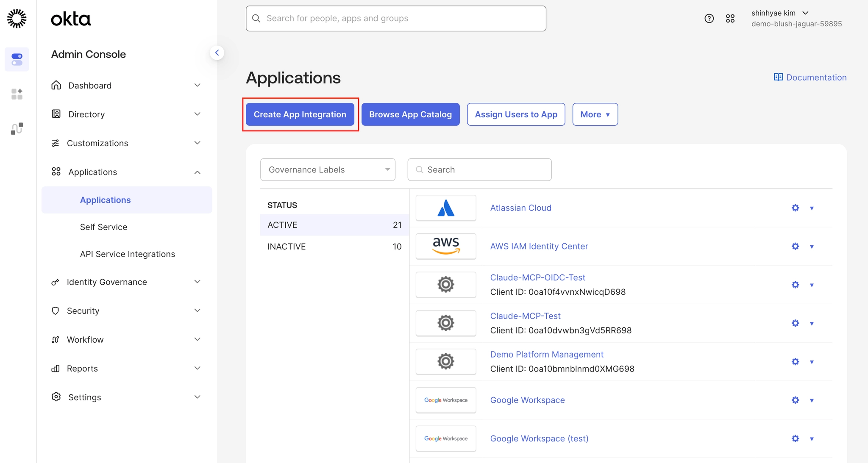Click the Claude-MCP-OIDC-Test app logo thumbnail
Screen dimensions: 868x463
(446, 285)
